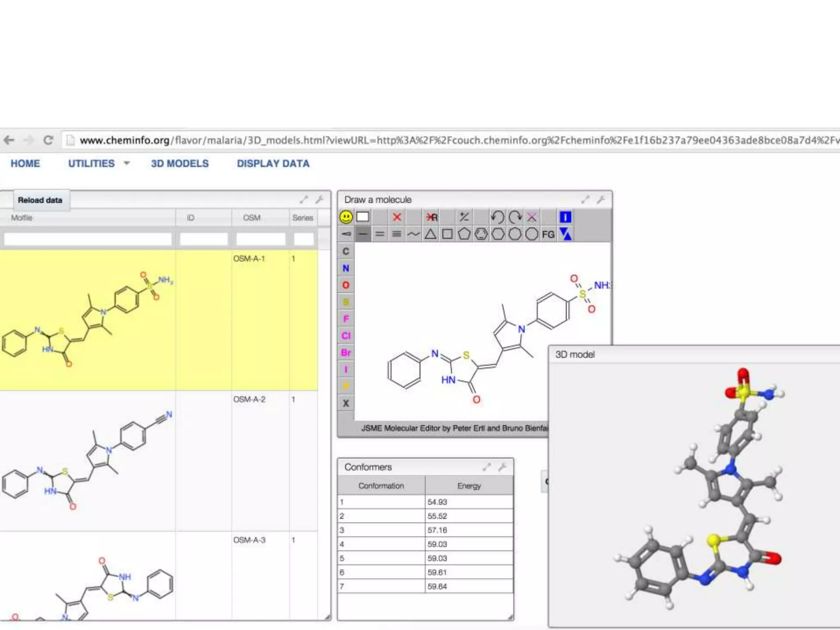Image resolution: width=840 pixels, height=630 pixels.
Task: Open the 3D MODELS menu item
Action: 180,163
